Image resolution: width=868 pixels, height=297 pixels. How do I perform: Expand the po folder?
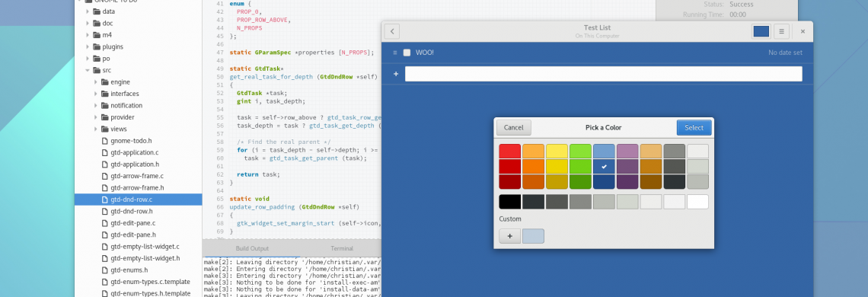[88, 59]
